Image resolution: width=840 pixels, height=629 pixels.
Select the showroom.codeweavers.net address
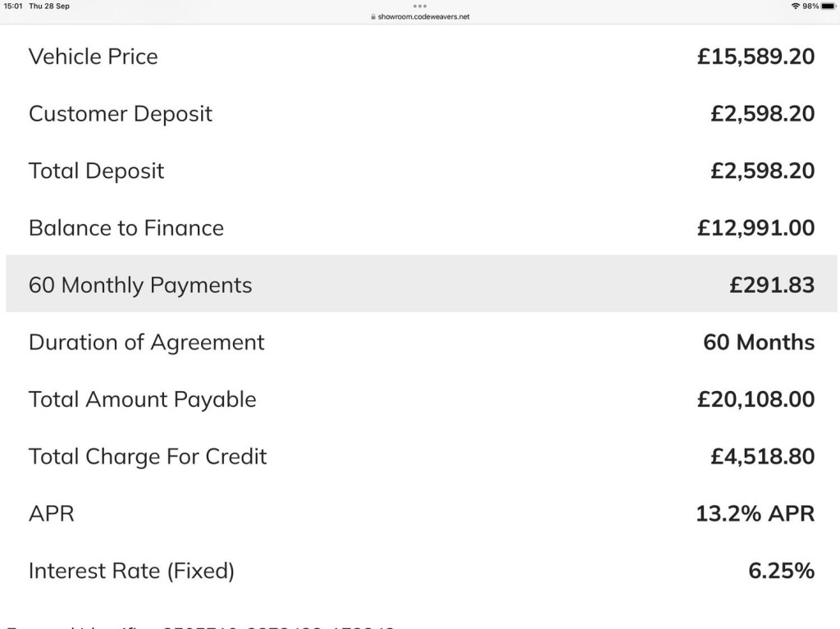[423, 16]
